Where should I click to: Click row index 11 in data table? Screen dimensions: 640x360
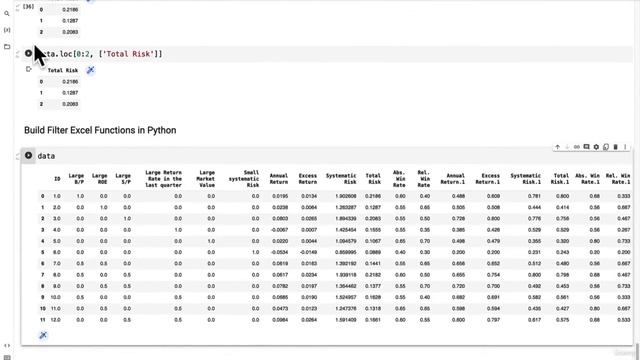tap(42, 320)
